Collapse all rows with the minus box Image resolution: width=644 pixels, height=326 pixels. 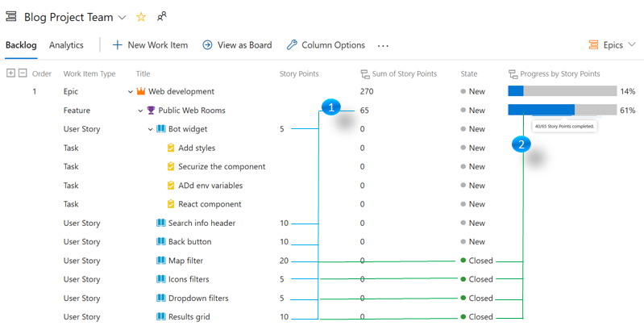23,73
